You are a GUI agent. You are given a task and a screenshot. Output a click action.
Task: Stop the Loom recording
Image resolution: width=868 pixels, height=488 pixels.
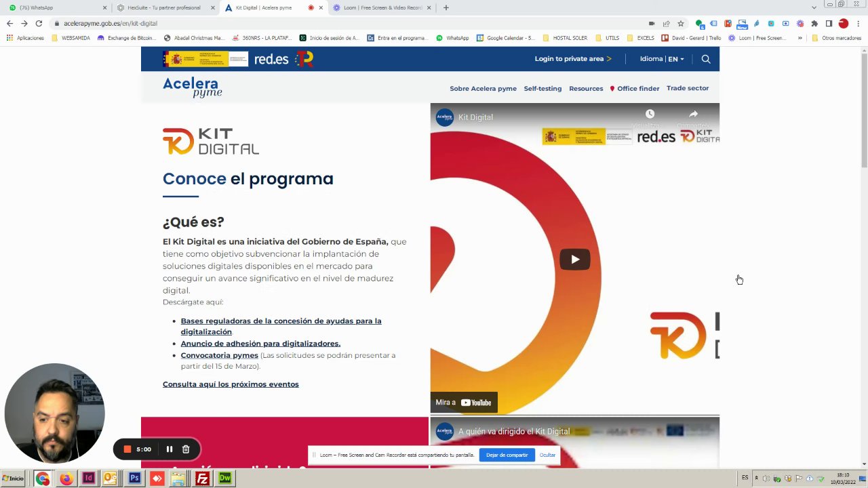point(127,449)
